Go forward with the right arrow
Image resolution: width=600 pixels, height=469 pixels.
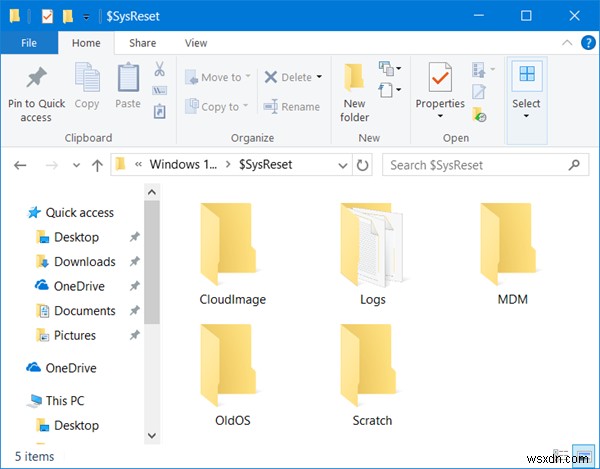[52, 165]
